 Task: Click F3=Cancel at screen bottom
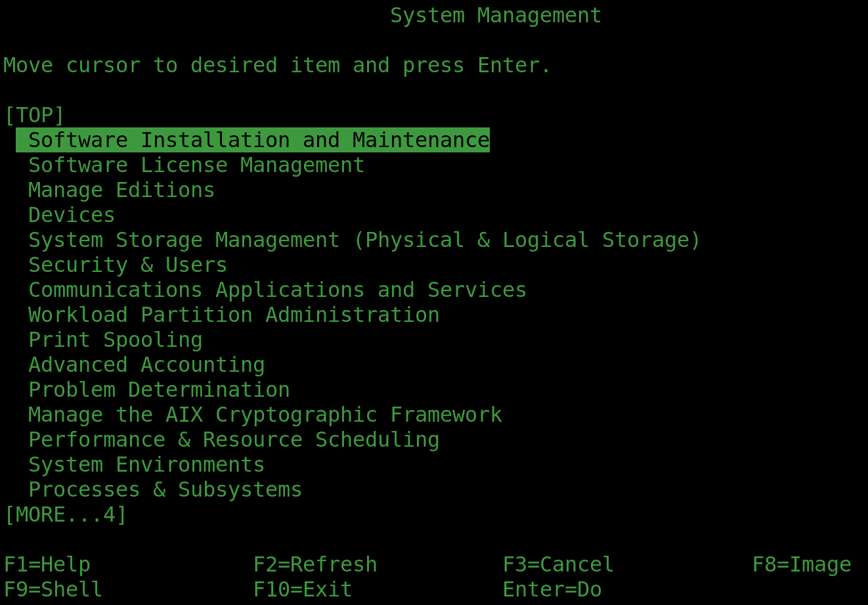tap(557, 564)
